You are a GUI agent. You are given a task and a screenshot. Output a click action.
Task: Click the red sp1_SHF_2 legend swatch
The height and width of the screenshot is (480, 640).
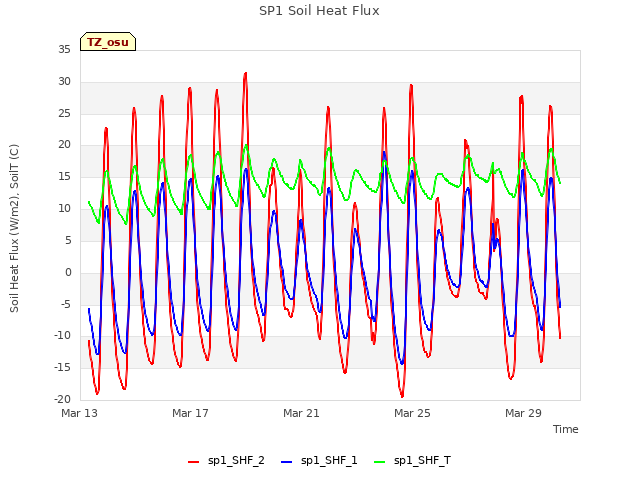(x=193, y=462)
